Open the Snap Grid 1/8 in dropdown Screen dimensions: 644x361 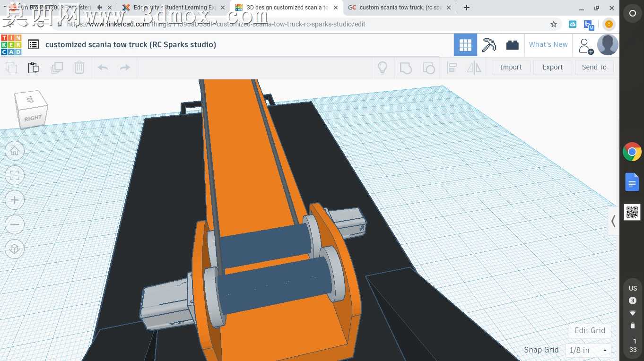(588, 350)
